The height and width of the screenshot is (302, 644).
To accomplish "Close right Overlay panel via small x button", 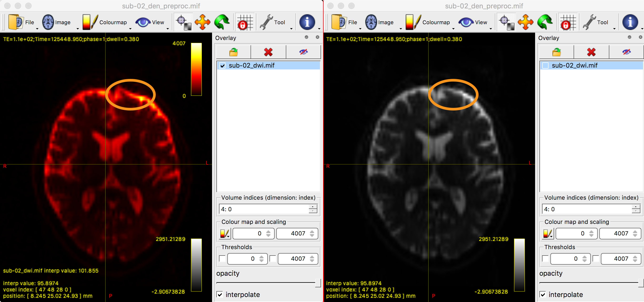I will [641, 37].
